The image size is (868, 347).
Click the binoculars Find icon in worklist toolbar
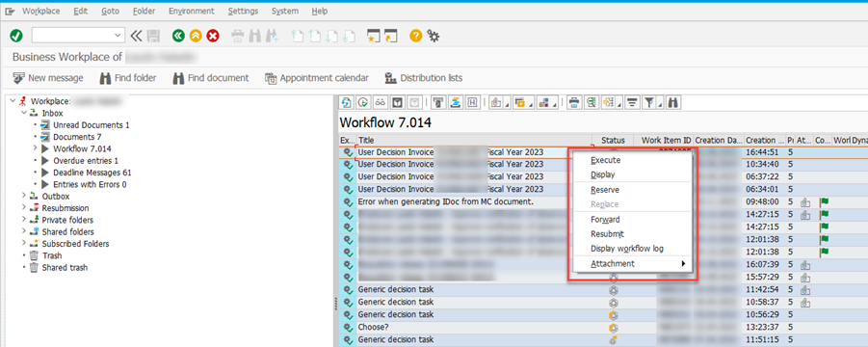(x=673, y=102)
